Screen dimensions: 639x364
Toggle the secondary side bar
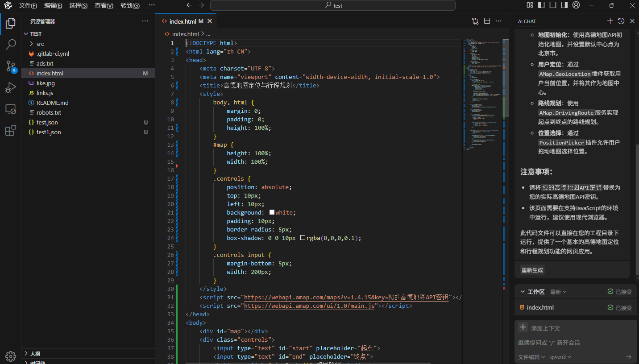pyautogui.click(x=564, y=5)
